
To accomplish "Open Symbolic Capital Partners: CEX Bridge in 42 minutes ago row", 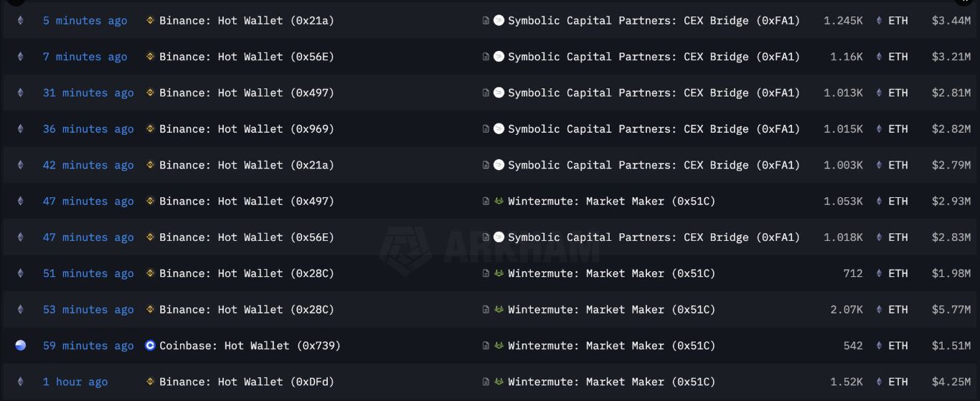I will tap(654, 165).
